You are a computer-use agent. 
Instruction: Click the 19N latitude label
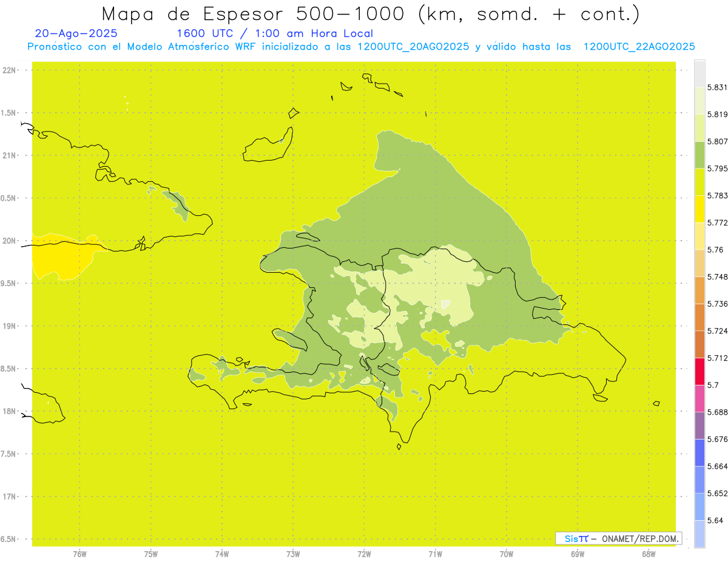click(x=8, y=326)
